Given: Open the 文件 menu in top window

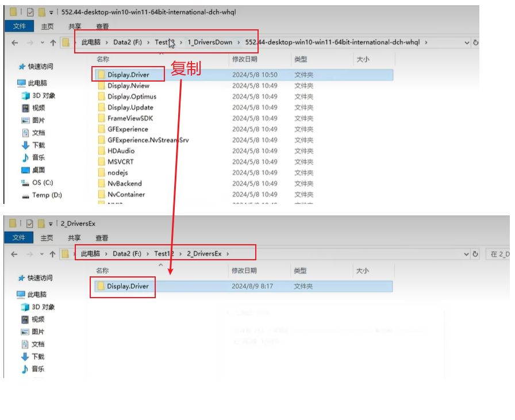Looking at the screenshot, I should 19,26.
